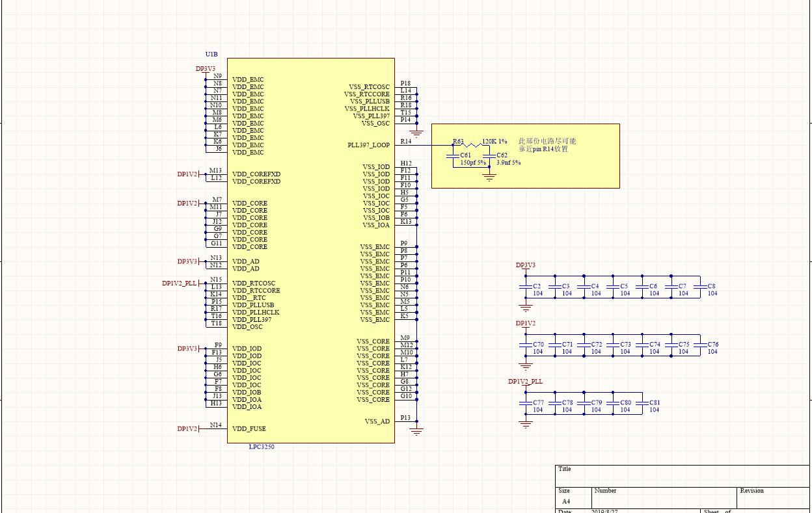Click the VDD_FUSE pin label
812x513 pixels.
click(249, 428)
